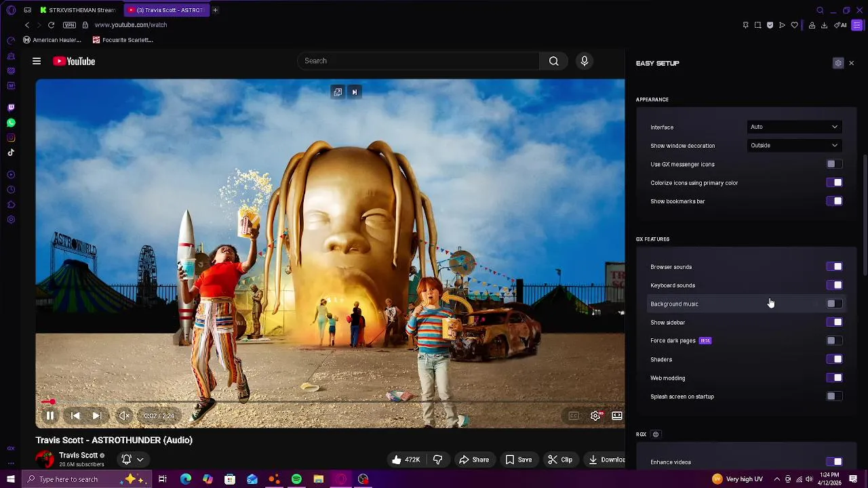Switch to STRXVISTHEMAN Stream tab
Viewport: 868px width, 488px height.
click(77, 10)
